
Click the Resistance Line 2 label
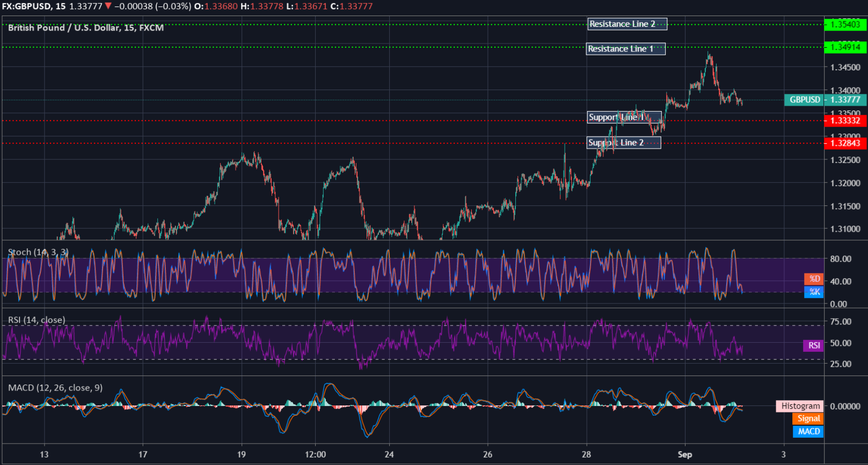click(627, 24)
